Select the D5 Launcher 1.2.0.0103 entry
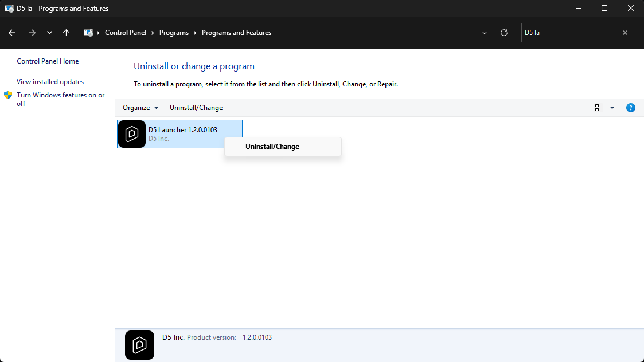 coord(179,134)
